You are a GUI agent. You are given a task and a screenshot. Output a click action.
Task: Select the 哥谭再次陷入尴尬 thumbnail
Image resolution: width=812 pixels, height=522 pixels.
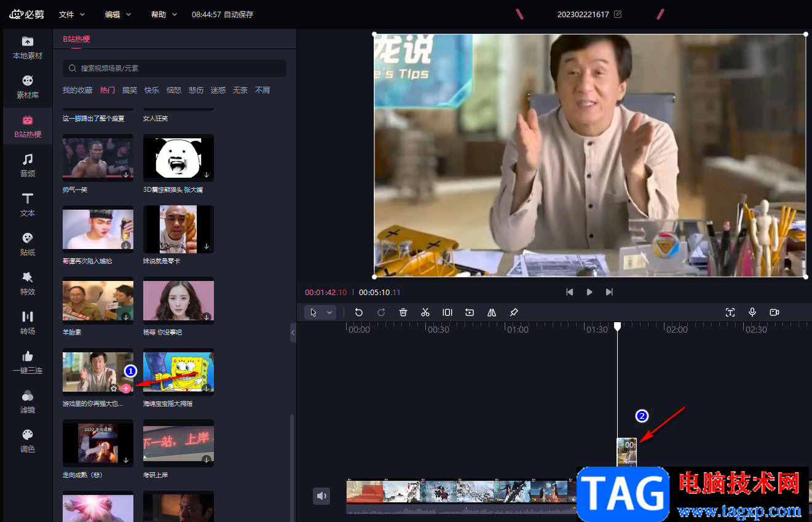coord(98,229)
